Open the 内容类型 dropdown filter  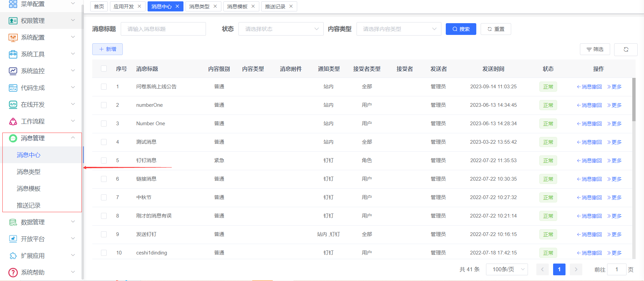[399, 29]
